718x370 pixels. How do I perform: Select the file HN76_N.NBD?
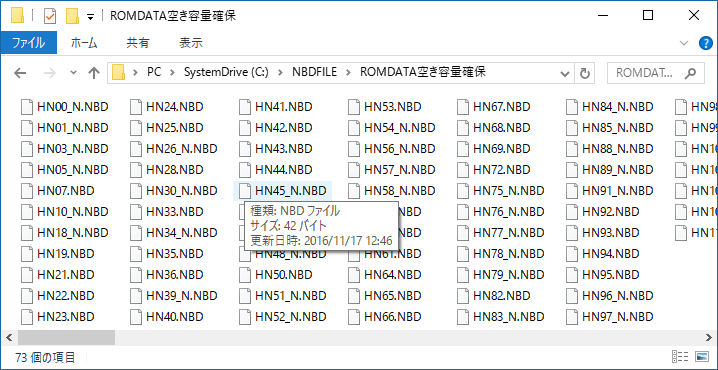click(501, 212)
